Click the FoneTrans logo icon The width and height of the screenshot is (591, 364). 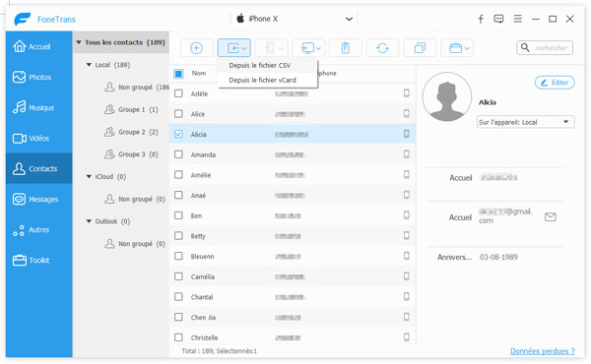click(x=23, y=19)
